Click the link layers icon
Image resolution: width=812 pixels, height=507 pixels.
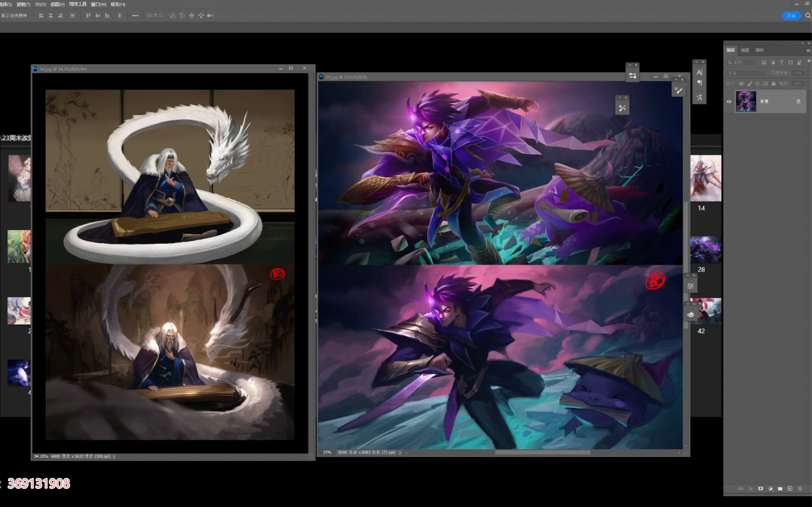(x=741, y=489)
